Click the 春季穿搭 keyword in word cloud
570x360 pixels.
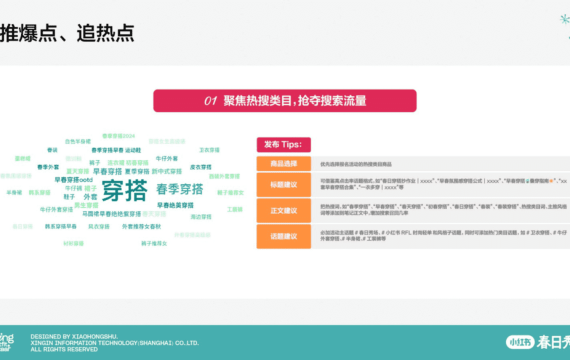point(180,189)
